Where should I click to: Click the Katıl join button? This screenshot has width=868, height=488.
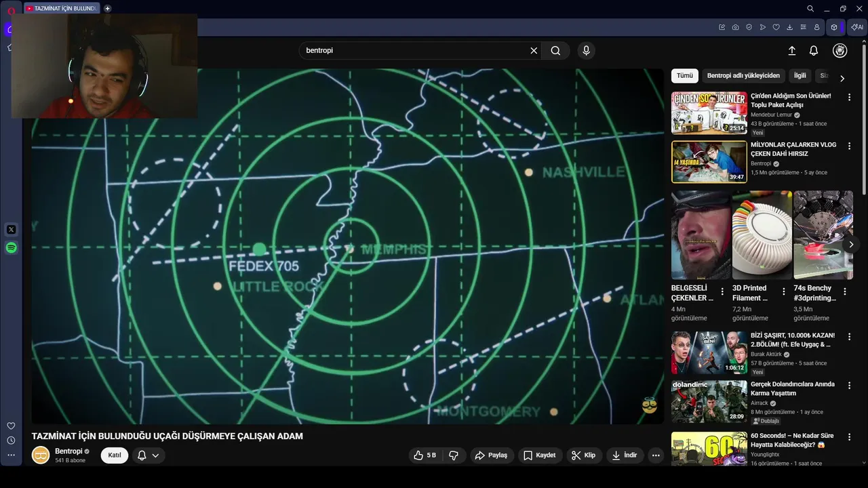click(115, 455)
